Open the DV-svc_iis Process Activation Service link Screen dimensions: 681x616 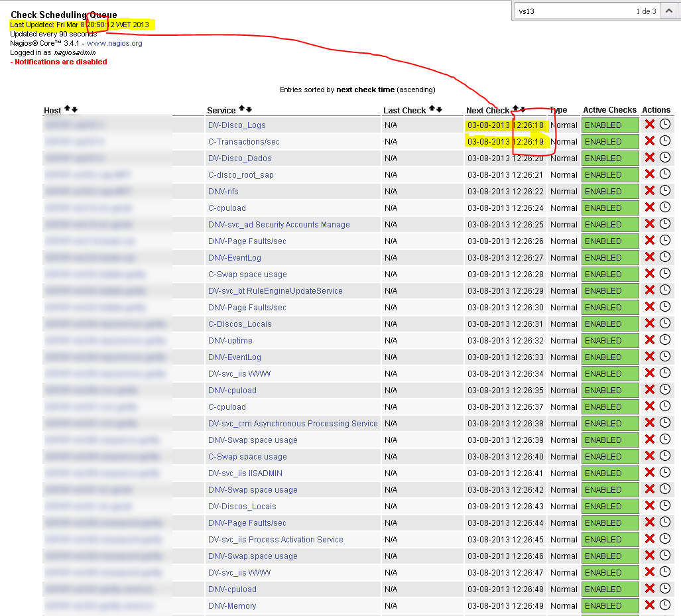[x=275, y=540]
